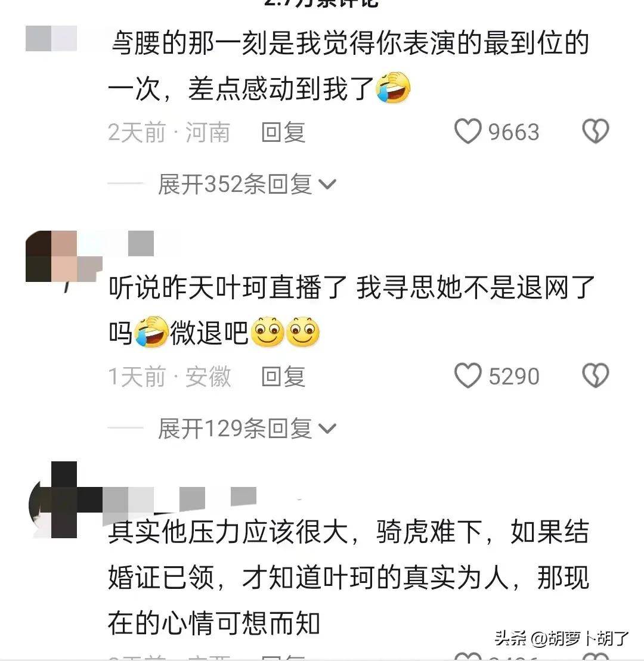Click the chevron beside 展开352条回复

tap(328, 184)
